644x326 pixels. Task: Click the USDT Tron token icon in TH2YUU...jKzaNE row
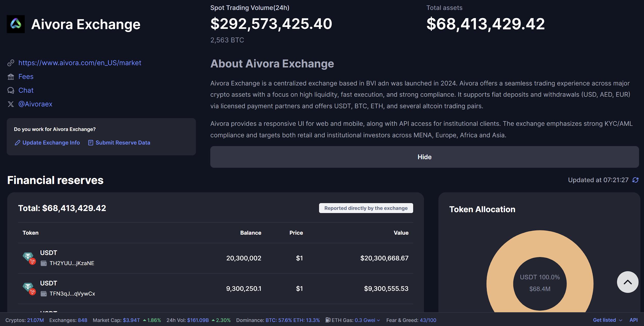coord(29,258)
